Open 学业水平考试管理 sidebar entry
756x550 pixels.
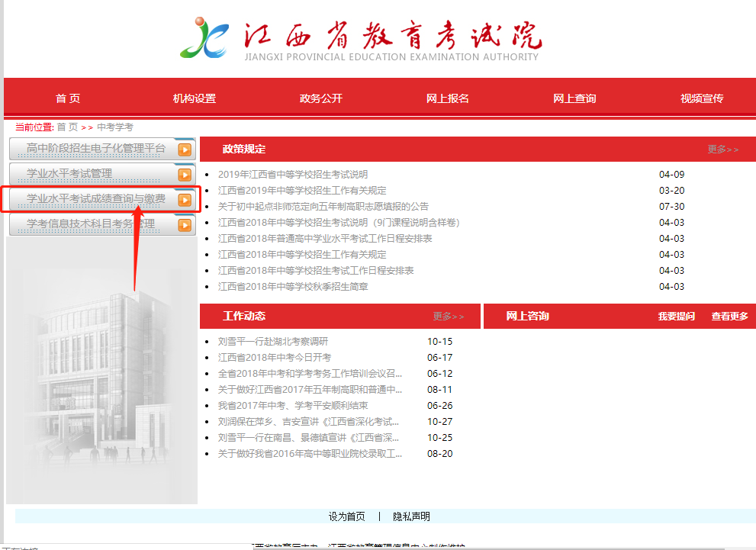click(102, 173)
